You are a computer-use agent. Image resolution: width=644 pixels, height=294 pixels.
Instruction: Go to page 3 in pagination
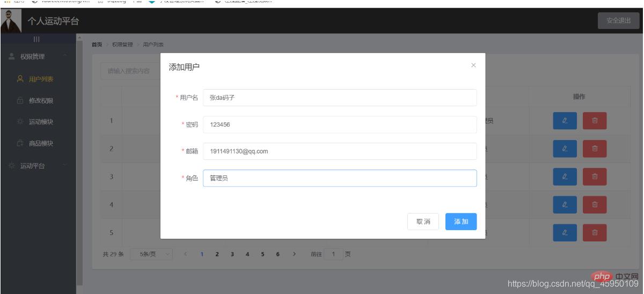232,254
